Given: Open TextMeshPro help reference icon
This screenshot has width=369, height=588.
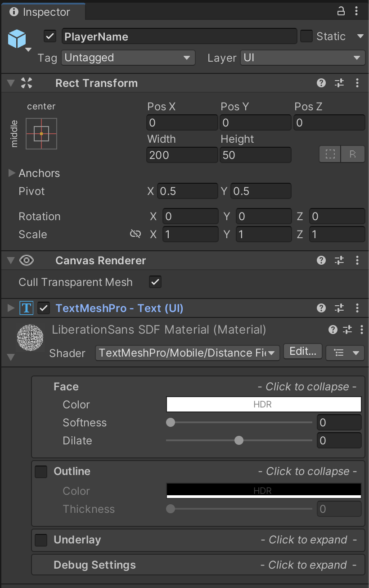Looking at the screenshot, I should pyautogui.click(x=321, y=308).
